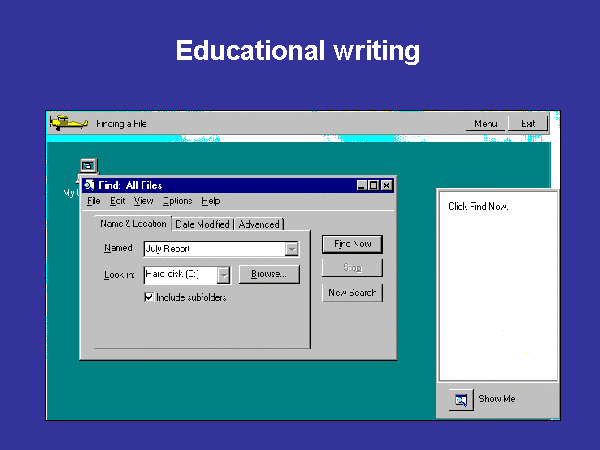Click the Browse... button
The width and height of the screenshot is (600, 450).
pos(268,274)
